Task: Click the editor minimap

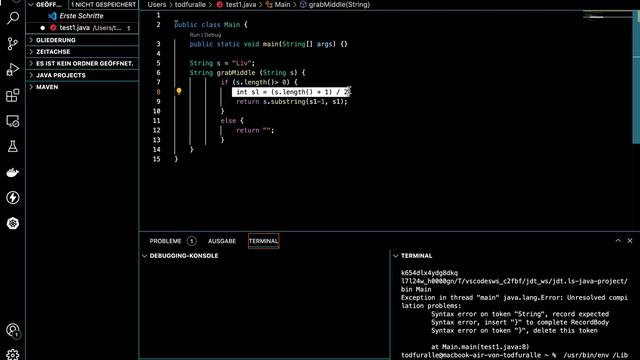Action: 606,16
